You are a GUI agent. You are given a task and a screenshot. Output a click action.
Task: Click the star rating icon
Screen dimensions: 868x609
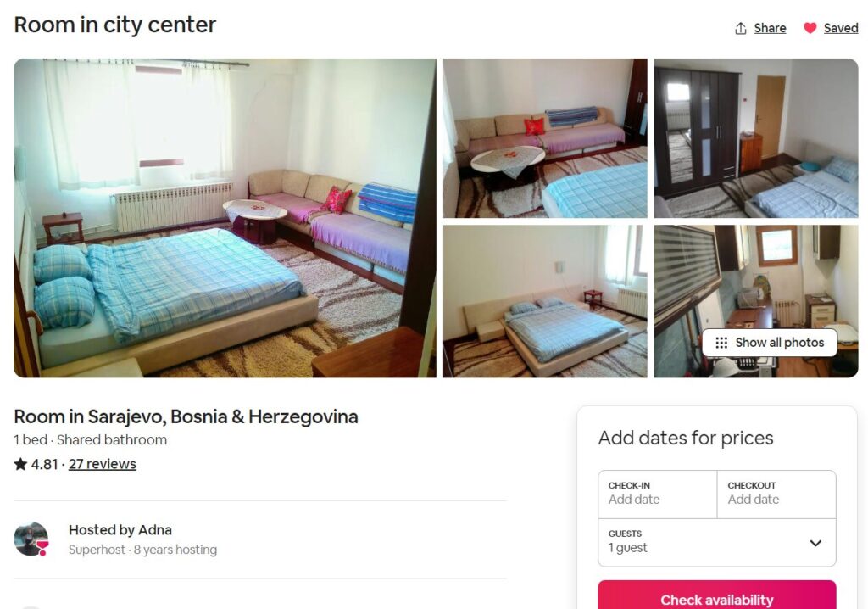click(20, 464)
